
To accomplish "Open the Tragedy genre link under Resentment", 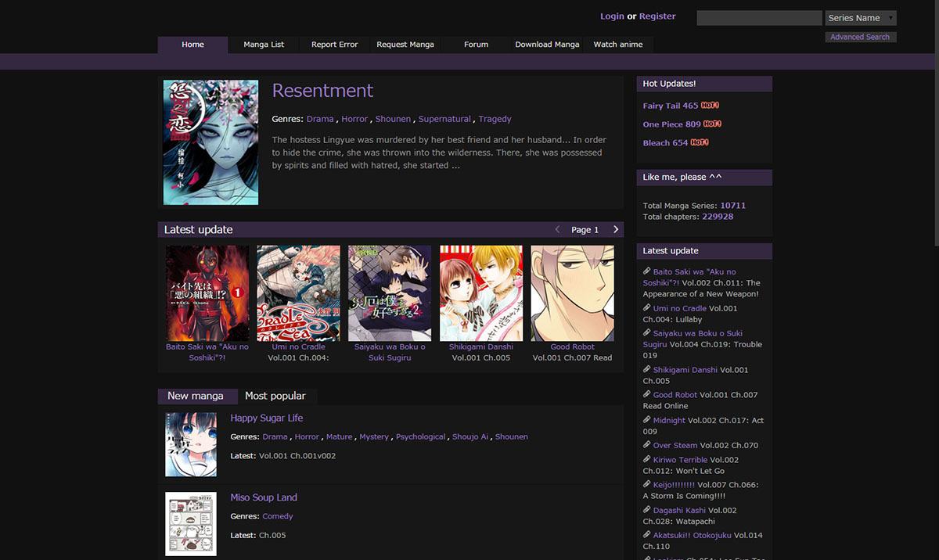I will pyautogui.click(x=495, y=119).
